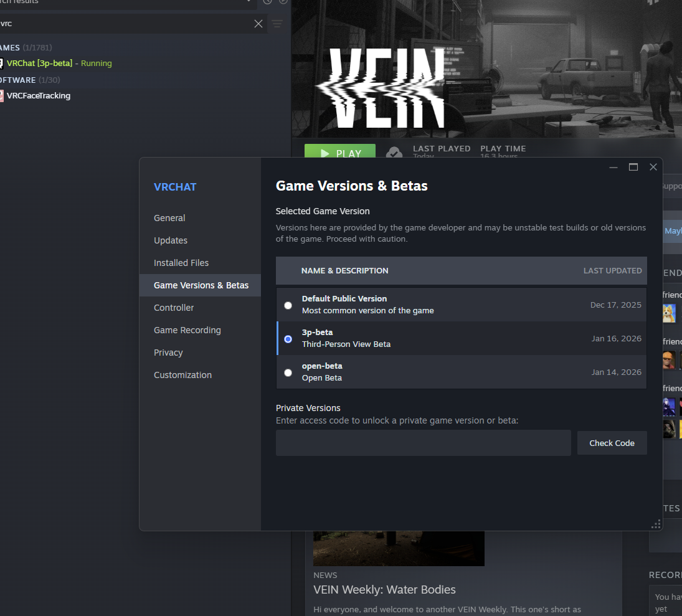
Task: Go to the Installed Files section
Action: click(x=181, y=263)
